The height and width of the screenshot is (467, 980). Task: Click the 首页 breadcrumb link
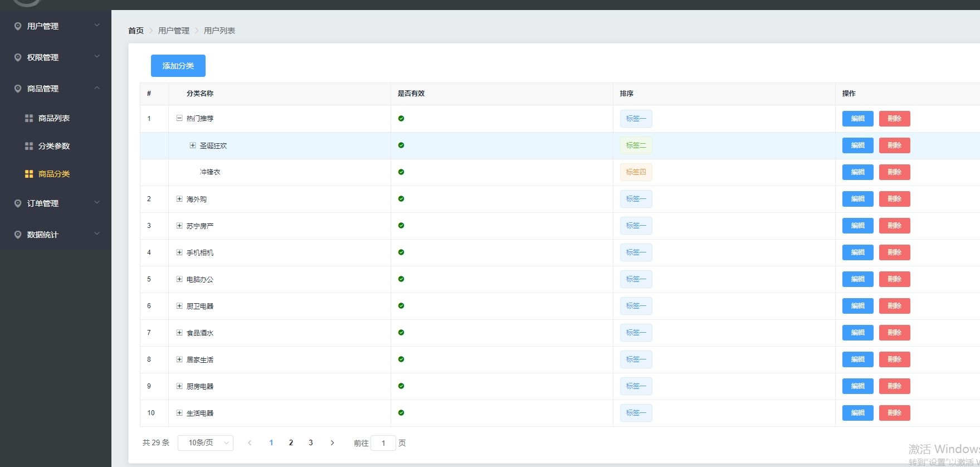tap(136, 31)
